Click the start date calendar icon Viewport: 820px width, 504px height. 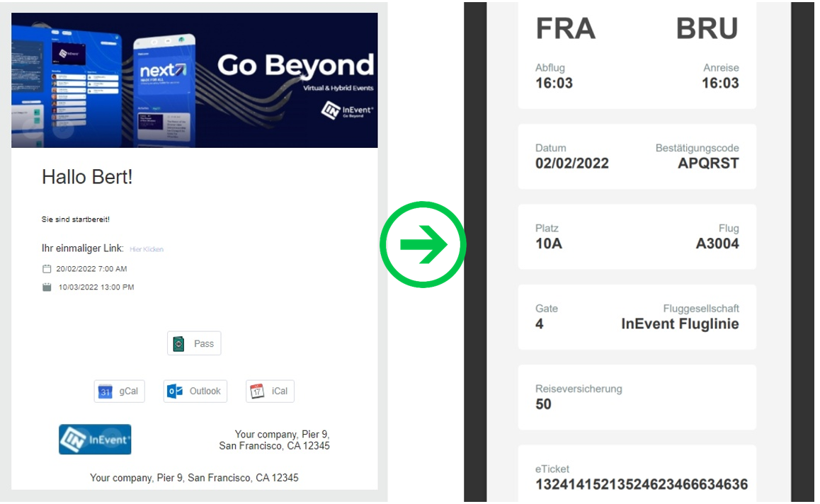(x=47, y=269)
